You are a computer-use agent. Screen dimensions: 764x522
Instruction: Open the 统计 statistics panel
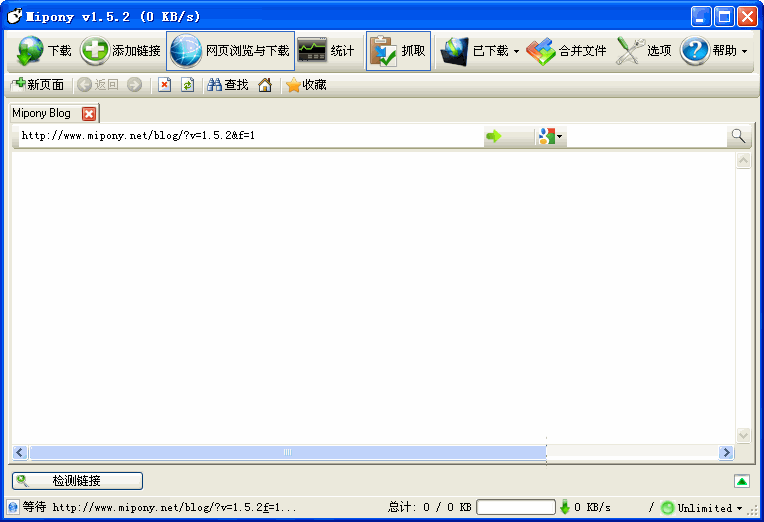point(326,51)
